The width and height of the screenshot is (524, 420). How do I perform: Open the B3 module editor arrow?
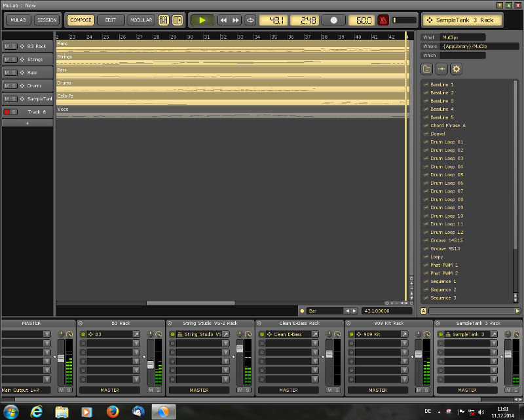tap(136, 334)
